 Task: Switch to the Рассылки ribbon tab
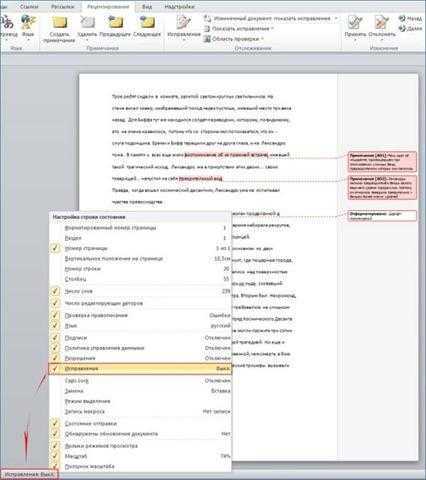(62, 6)
